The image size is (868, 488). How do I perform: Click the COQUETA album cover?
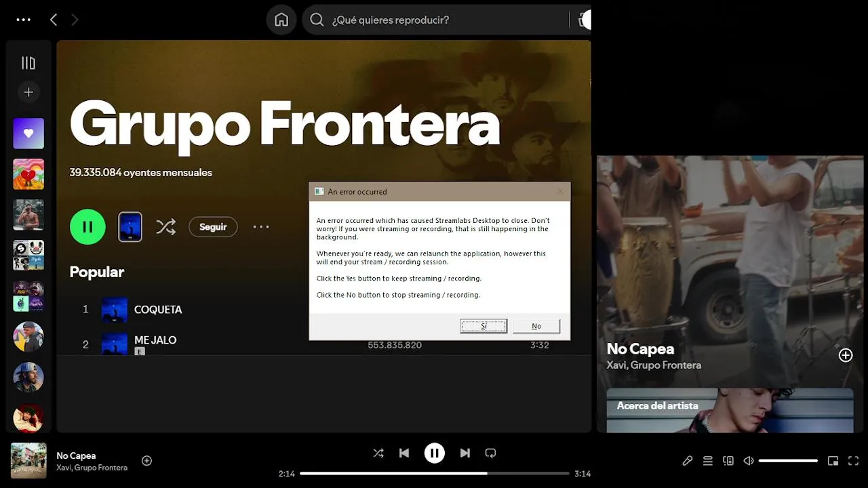point(115,310)
